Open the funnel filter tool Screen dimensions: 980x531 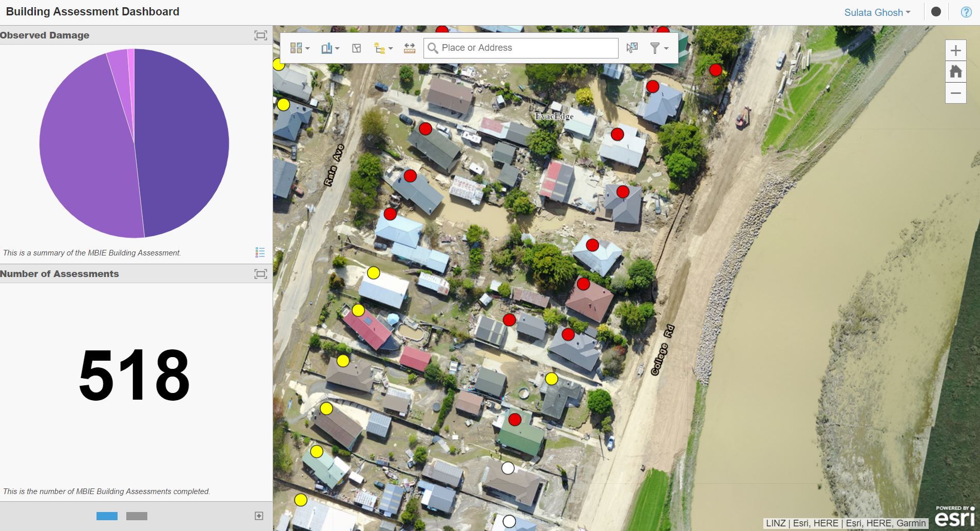pyautogui.click(x=655, y=48)
